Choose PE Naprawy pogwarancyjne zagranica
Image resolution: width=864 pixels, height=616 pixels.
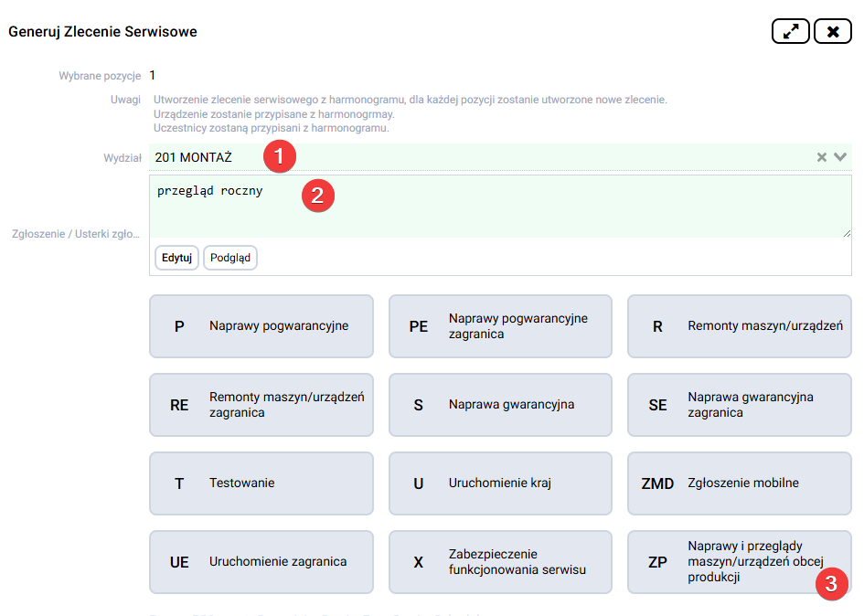tap(500, 326)
